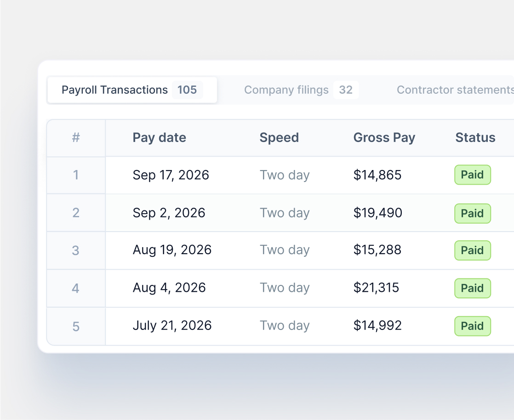Click the Status column header
Screen dimensions: 514x420
[475, 137]
